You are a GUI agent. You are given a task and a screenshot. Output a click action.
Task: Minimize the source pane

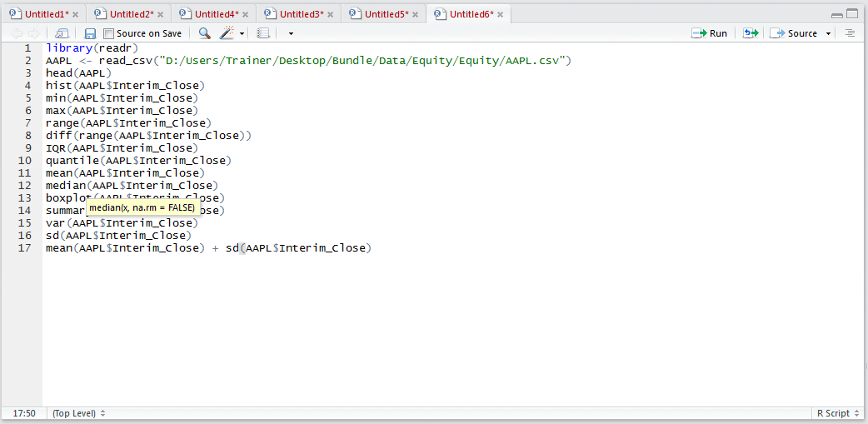click(x=837, y=14)
